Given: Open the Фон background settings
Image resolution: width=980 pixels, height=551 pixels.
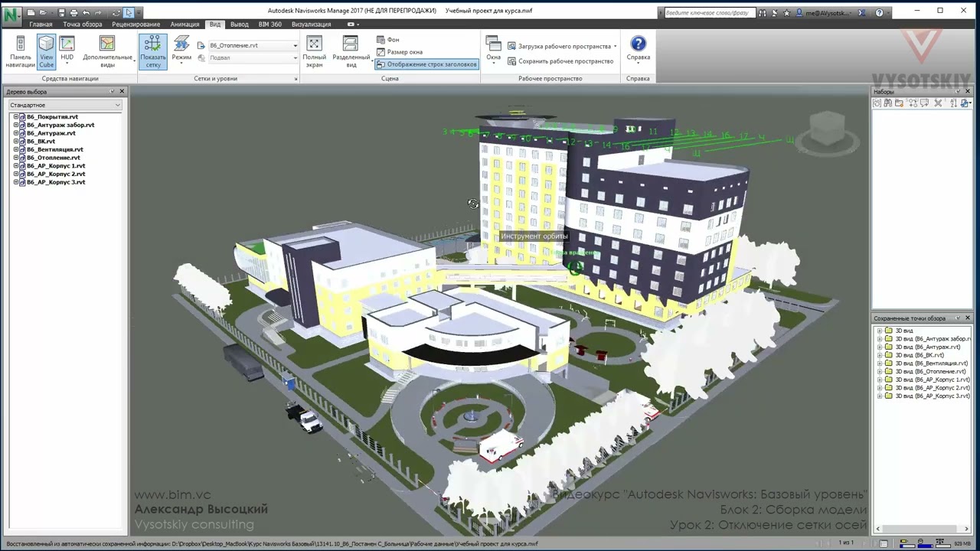Looking at the screenshot, I should (388, 39).
